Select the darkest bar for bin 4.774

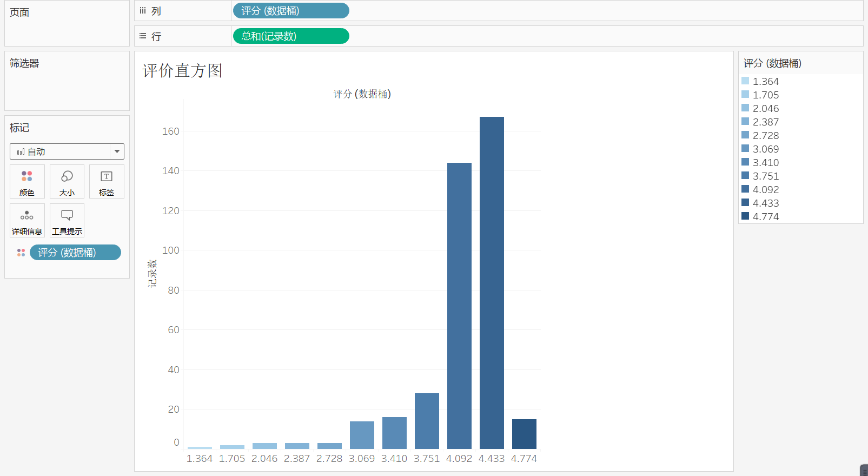[524, 434]
